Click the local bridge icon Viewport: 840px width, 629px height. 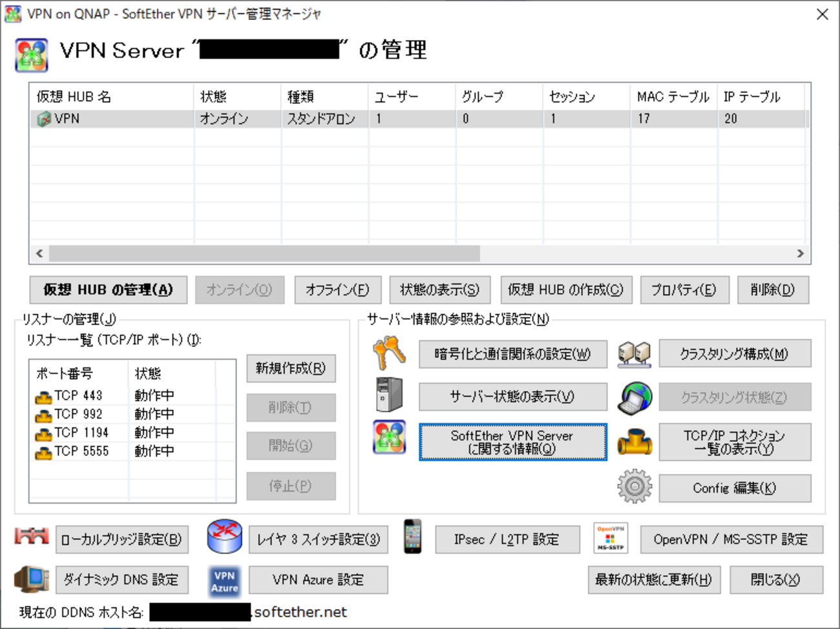[x=32, y=537]
